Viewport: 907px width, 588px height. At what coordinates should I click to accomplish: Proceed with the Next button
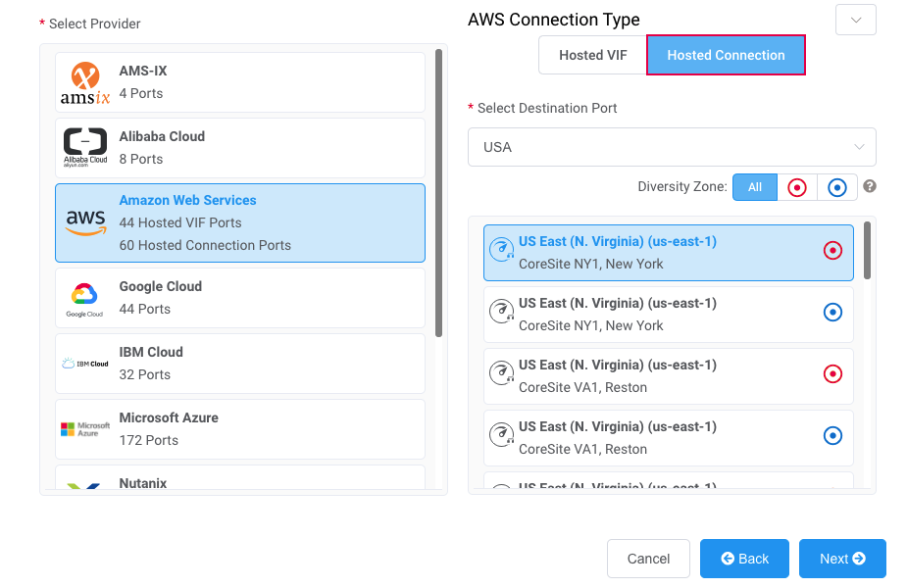[842, 559]
